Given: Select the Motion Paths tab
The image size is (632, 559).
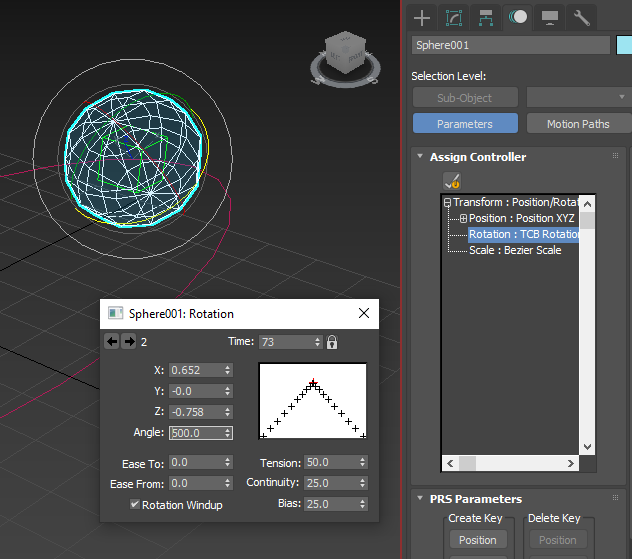Looking at the screenshot, I should 578,124.
